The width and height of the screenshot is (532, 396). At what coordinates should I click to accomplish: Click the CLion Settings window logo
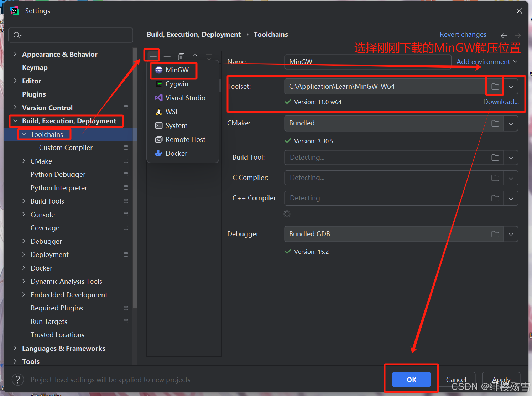(x=15, y=11)
